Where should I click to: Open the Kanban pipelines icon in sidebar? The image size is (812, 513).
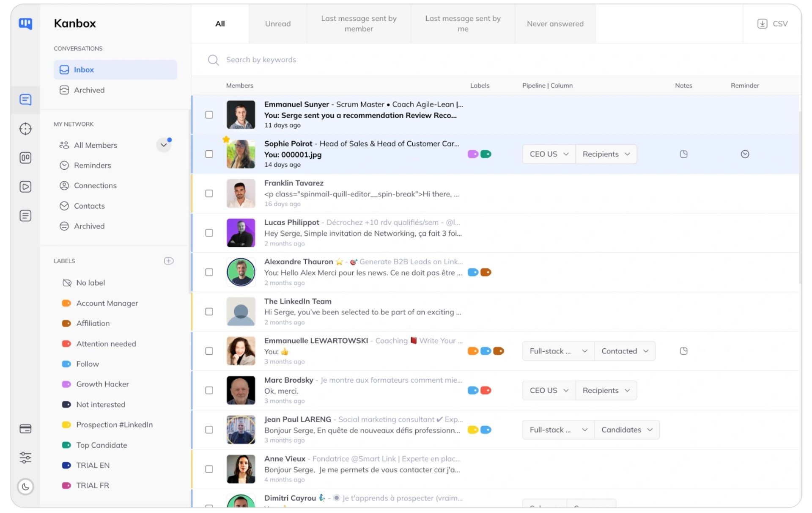click(25, 157)
